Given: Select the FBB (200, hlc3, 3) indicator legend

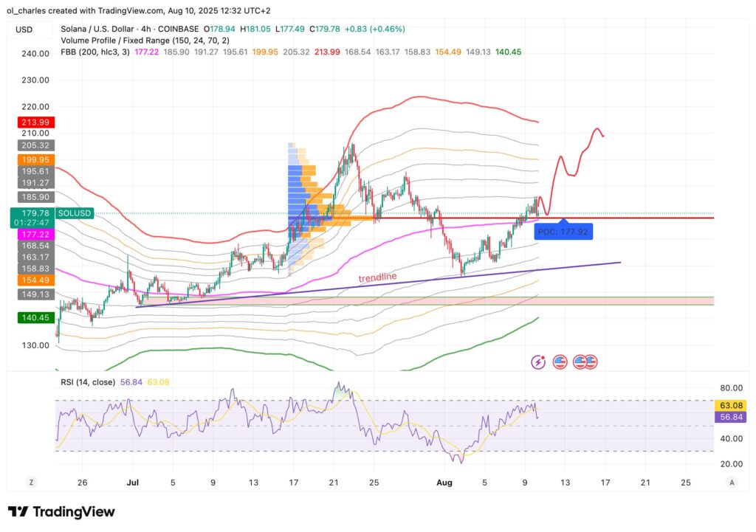Looking at the screenshot, I should (x=90, y=52).
